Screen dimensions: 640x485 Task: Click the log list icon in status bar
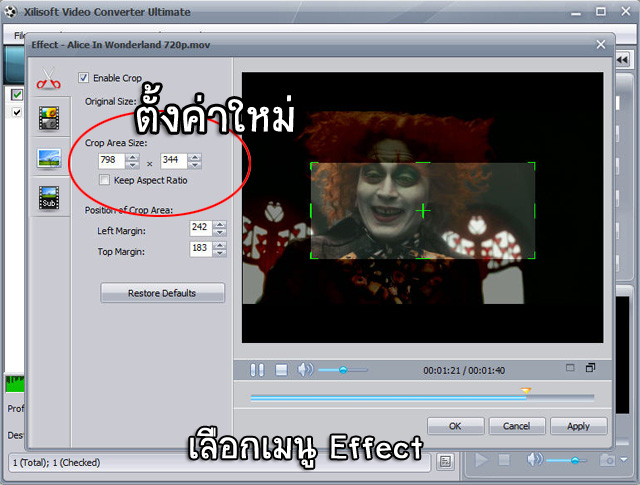(x=445, y=462)
